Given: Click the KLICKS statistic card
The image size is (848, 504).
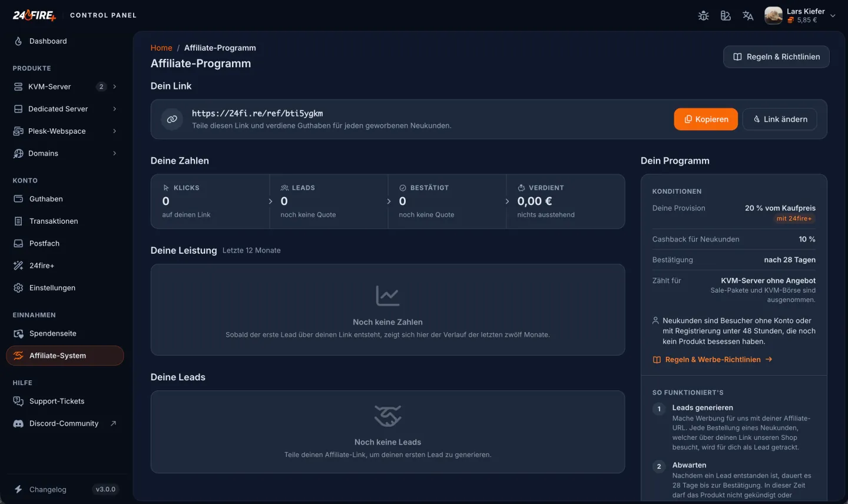Looking at the screenshot, I should click(x=210, y=201).
